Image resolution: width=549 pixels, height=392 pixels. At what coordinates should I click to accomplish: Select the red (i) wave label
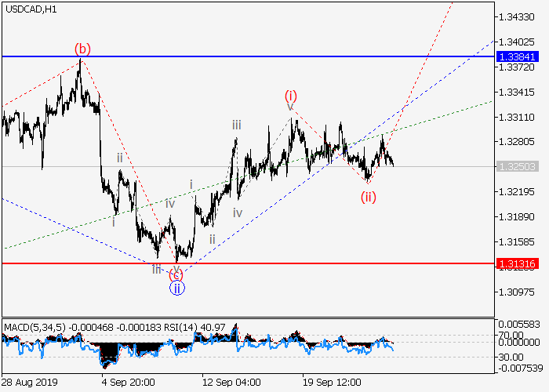pyautogui.click(x=290, y=96)
